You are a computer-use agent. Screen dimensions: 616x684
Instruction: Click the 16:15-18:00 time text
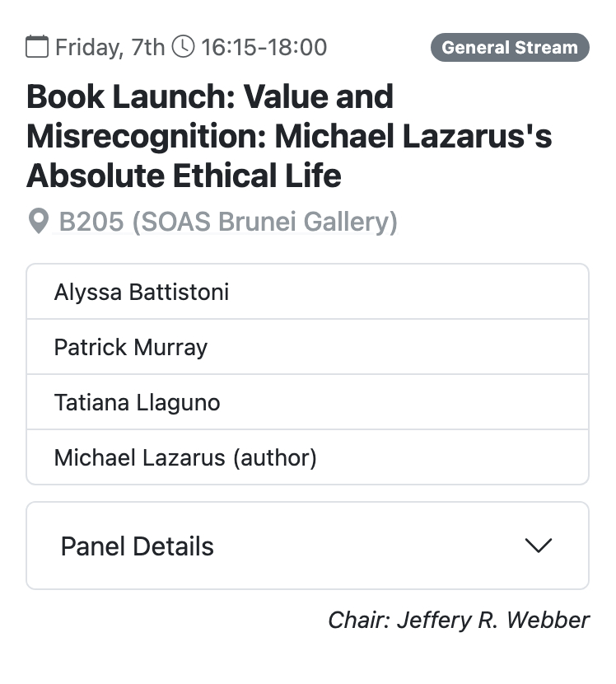(x=264, y=48)
